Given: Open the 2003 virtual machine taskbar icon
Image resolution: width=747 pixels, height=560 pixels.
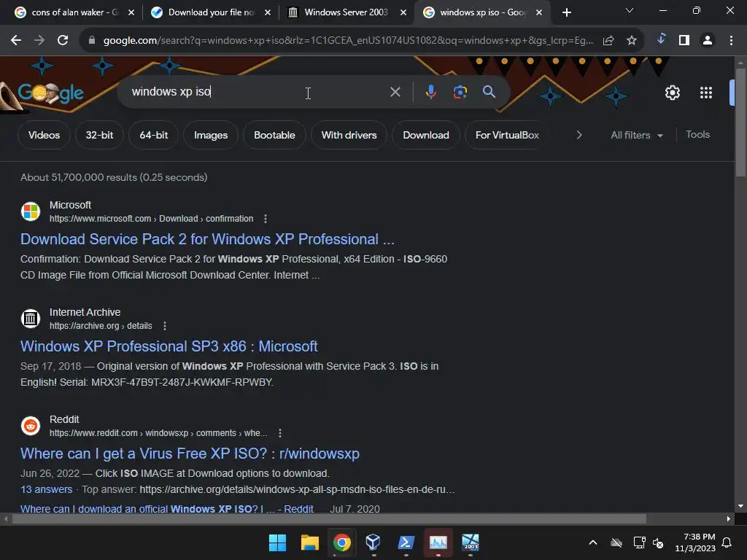Looking at the screenshot, I should click(x=471, y=542).
